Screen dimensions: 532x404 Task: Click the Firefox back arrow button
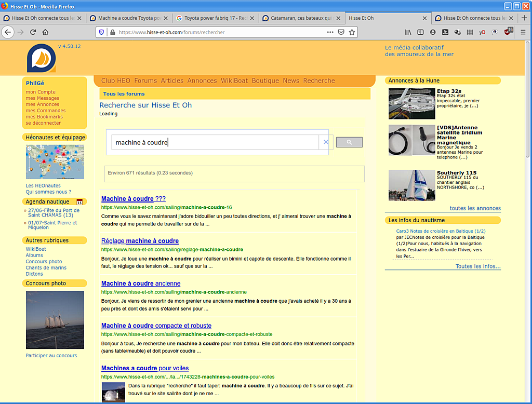tap(8, 32)
